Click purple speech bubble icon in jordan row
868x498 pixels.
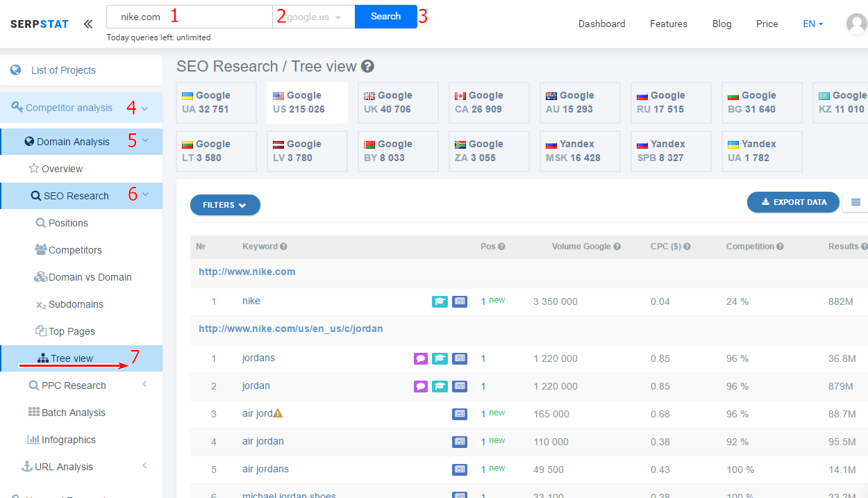point(421,386)
